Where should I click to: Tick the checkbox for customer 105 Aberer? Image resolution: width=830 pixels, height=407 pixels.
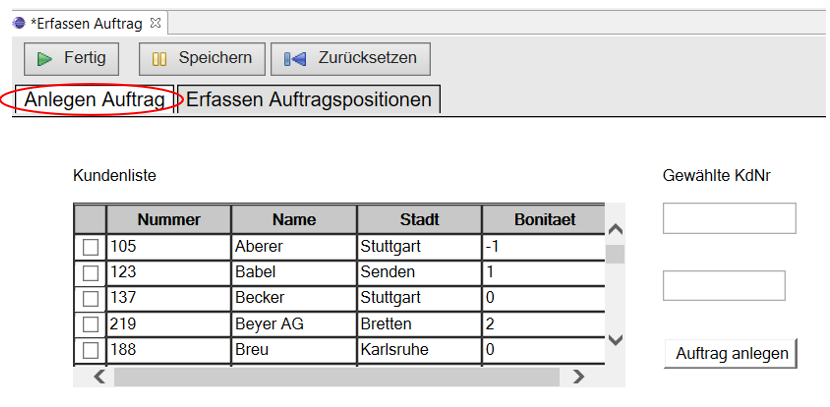[x=91, y=247]
